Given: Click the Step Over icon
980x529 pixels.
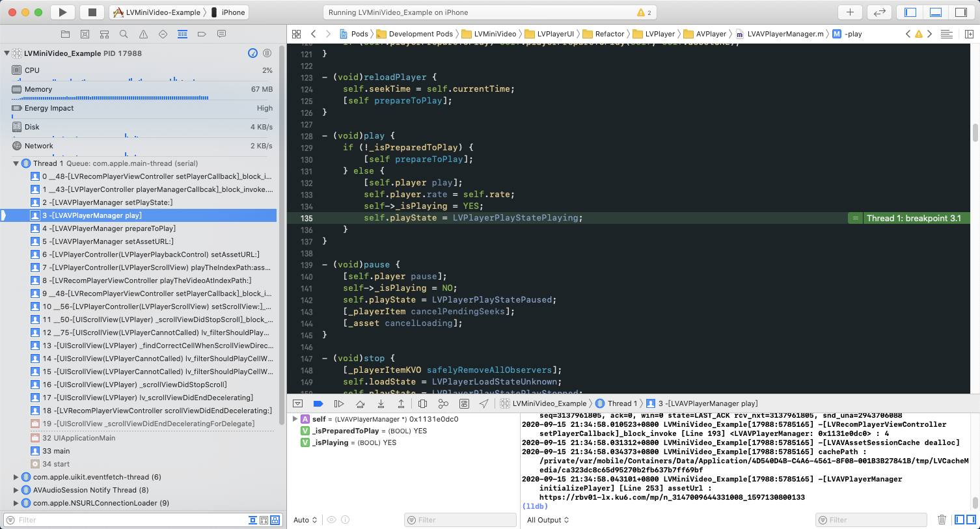Looking at the screenshot, I should click(x=361, y=403).
